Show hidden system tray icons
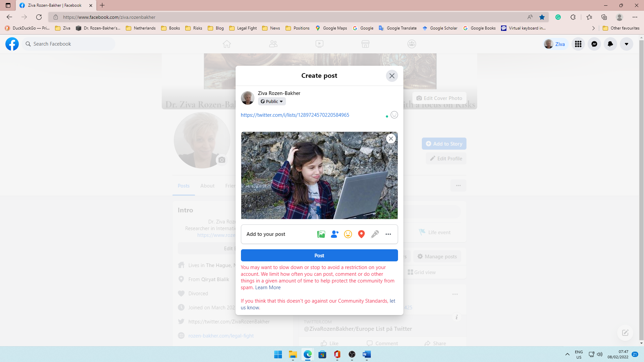This screenshot has width=644, height=362. pyautogui.click(x=567, y=354)
